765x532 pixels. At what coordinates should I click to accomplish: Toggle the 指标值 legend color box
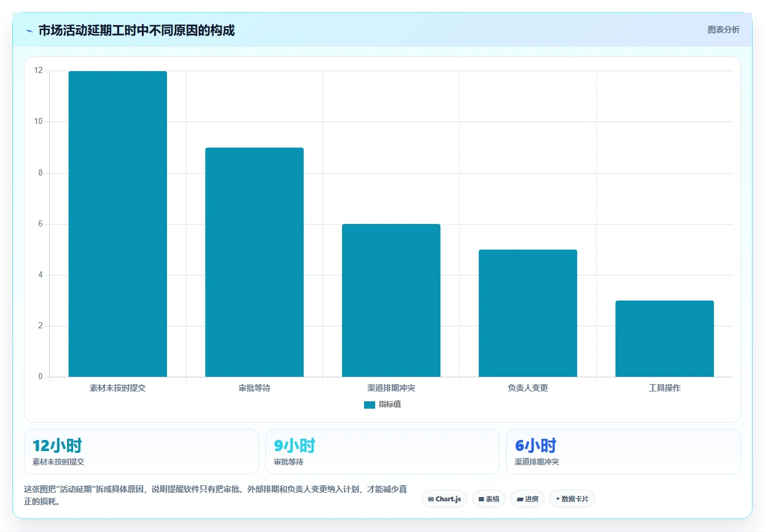click(x=370, y=405)
